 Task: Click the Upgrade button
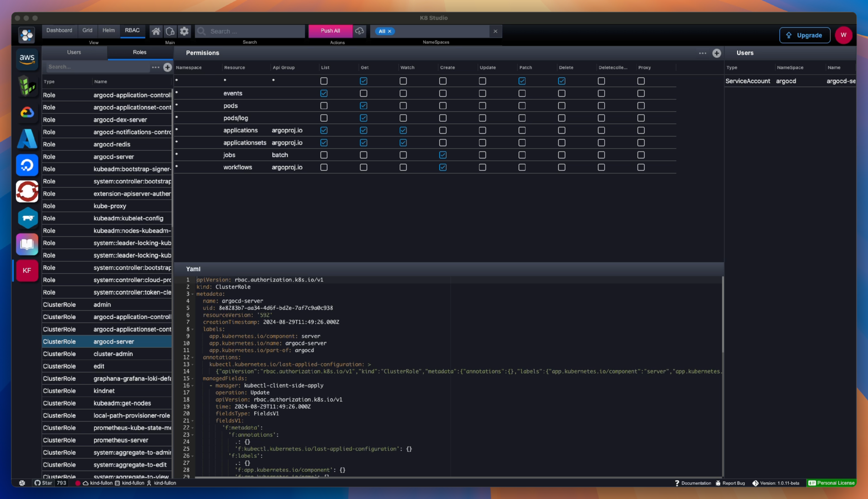click(805, 36)
